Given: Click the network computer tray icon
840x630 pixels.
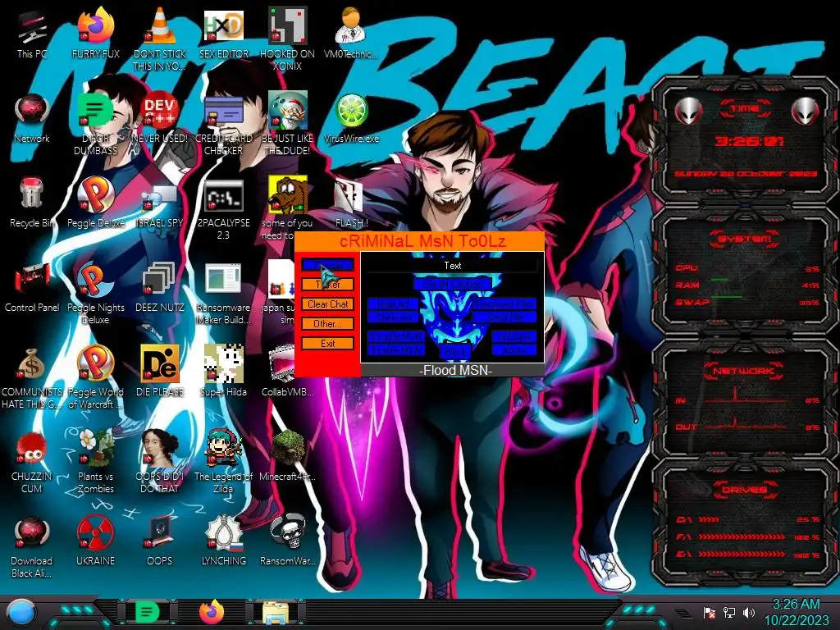Looking at the screenshot, I should click(729, 612).
